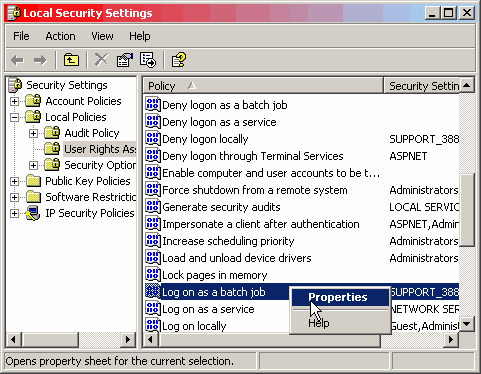
Task: Expand the Public Key Policies node
Action: pyautogui.click(x=14, y=181)
